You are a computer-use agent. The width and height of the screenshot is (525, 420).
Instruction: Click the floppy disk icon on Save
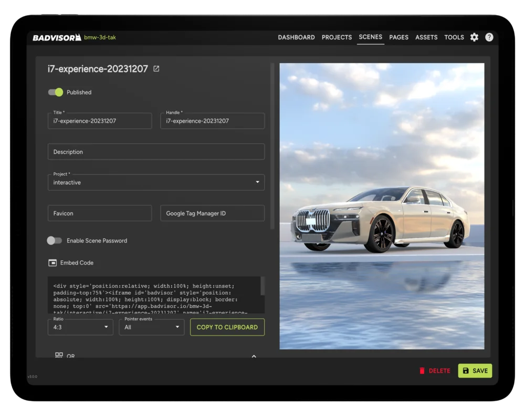[466, 371]
